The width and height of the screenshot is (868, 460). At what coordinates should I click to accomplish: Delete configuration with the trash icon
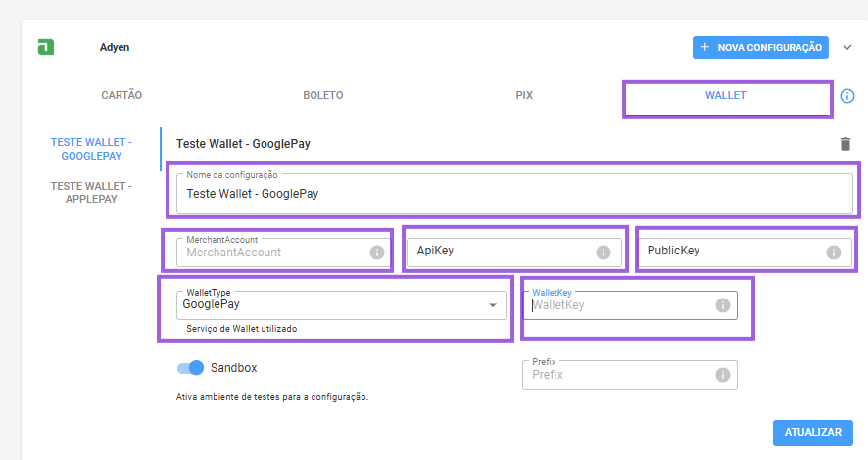(844, 144)
